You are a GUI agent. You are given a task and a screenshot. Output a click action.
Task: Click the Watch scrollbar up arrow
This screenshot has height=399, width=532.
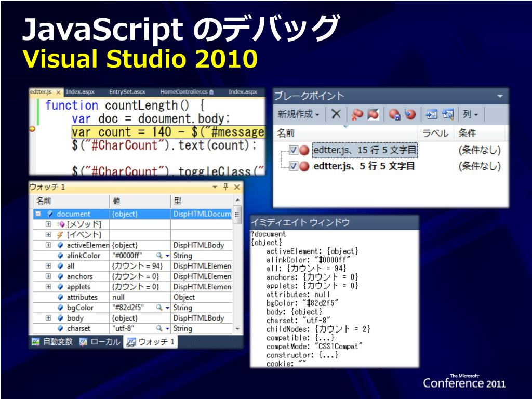click(237, 200)
